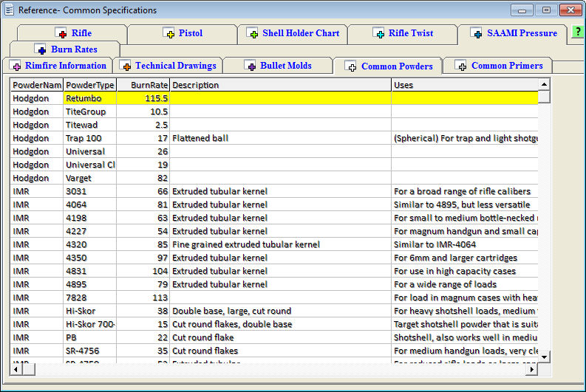
Task: Click the 7828 powder type cell
Action: [x=90, y=298]
